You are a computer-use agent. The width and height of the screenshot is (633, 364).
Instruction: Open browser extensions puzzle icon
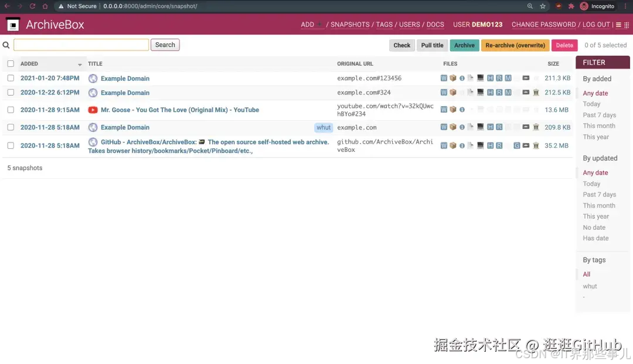click(x=571, y=6)
